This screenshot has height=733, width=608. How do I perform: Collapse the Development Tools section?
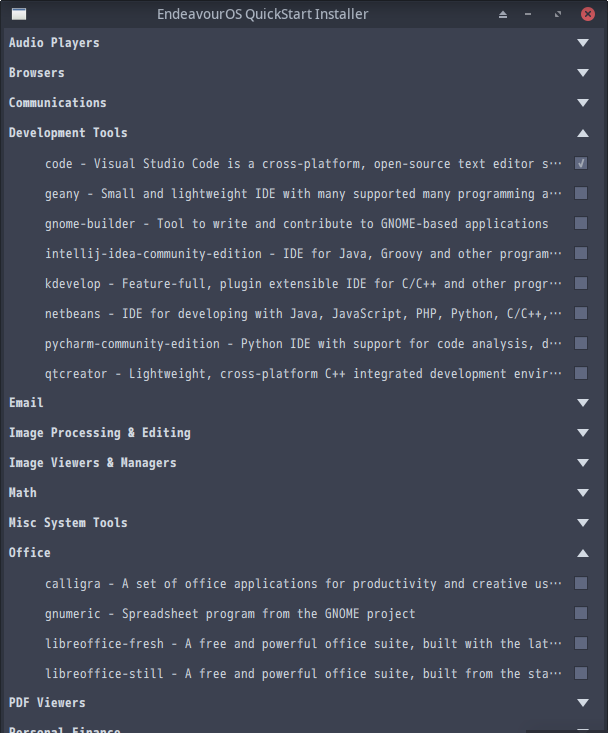582,133
